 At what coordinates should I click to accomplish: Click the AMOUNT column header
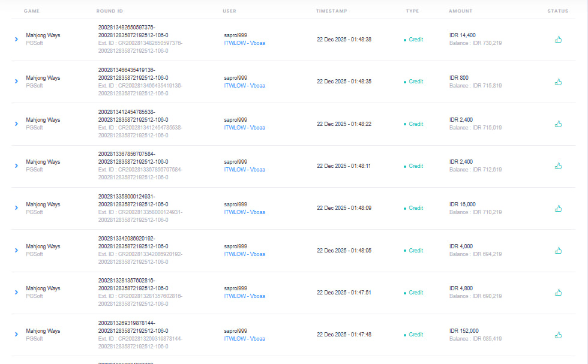tap(461, 11)
